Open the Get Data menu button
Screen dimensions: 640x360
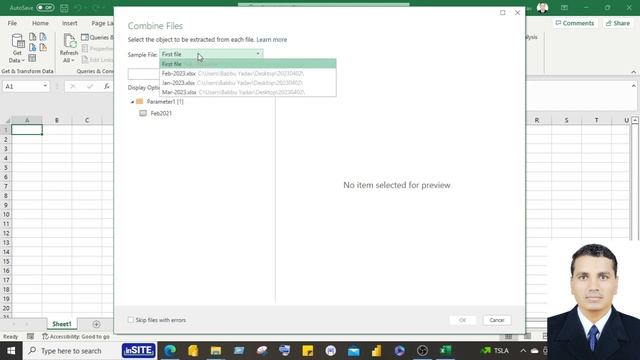click(17, 49)
